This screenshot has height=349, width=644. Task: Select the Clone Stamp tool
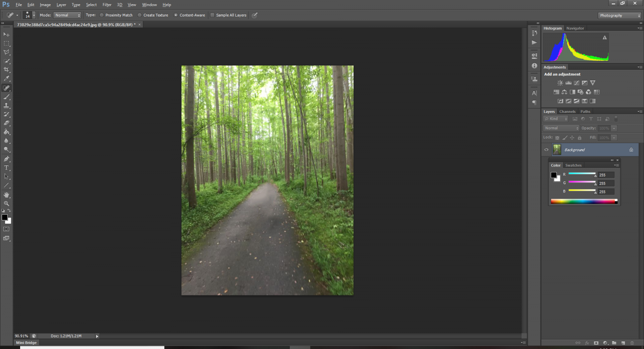pyautogui.click(x=6, y=106)
